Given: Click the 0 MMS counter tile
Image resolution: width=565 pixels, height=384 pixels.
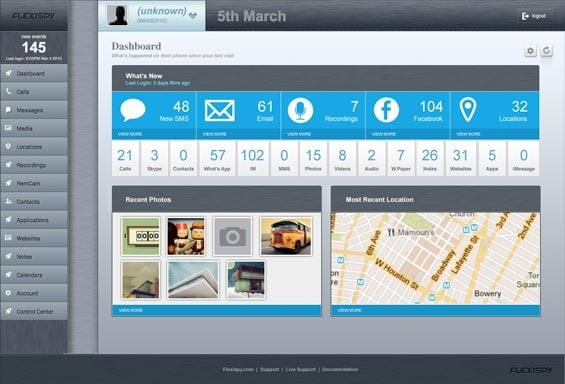Looking at the screenshot, I should (284, 158).
